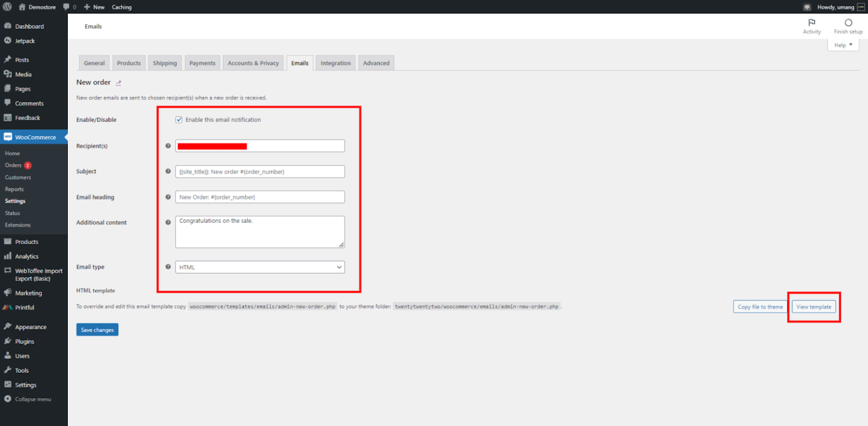Image resolution: width=868 pixels, height=426 pixels.
Task: Click the Copy file to theme button
Action: [x=760, y=307]
